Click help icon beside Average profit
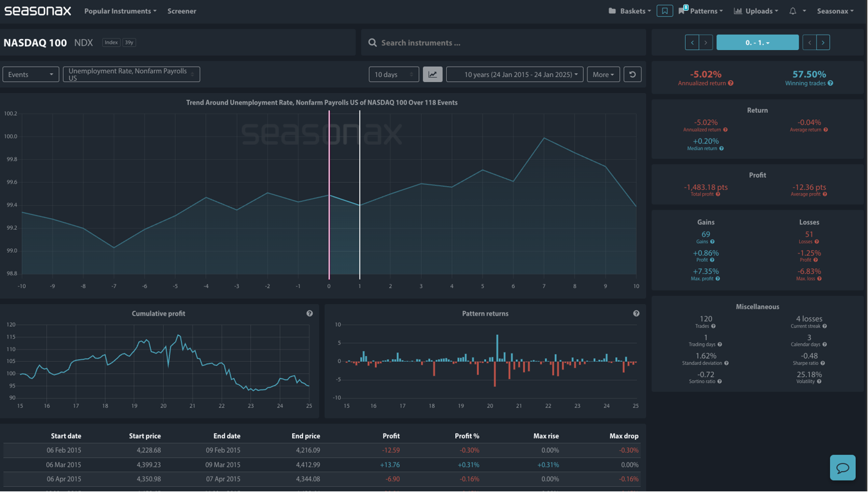 point(825,194)
